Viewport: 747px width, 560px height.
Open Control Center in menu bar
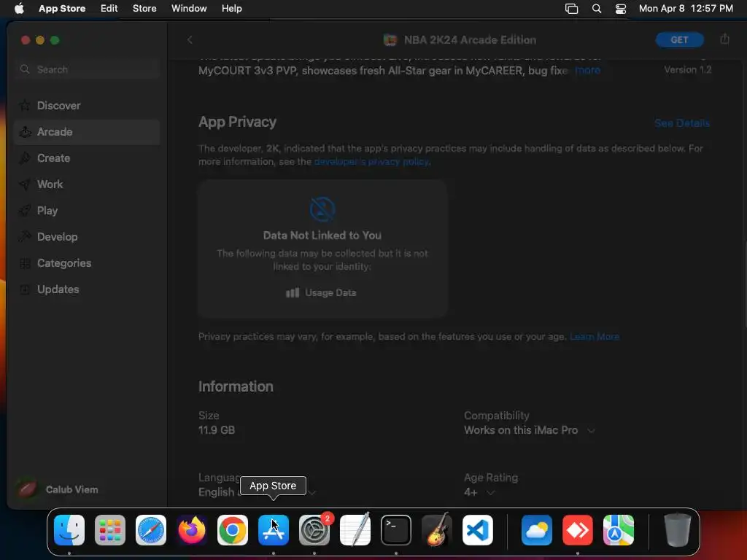click(x=621, y=9)
